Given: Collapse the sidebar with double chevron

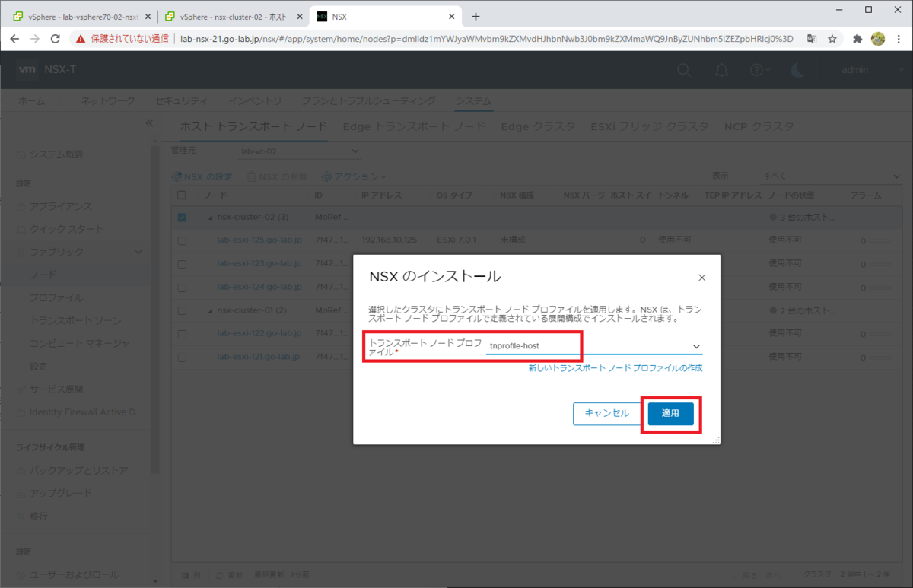Looking at the screenshot, I should (149, 123).
